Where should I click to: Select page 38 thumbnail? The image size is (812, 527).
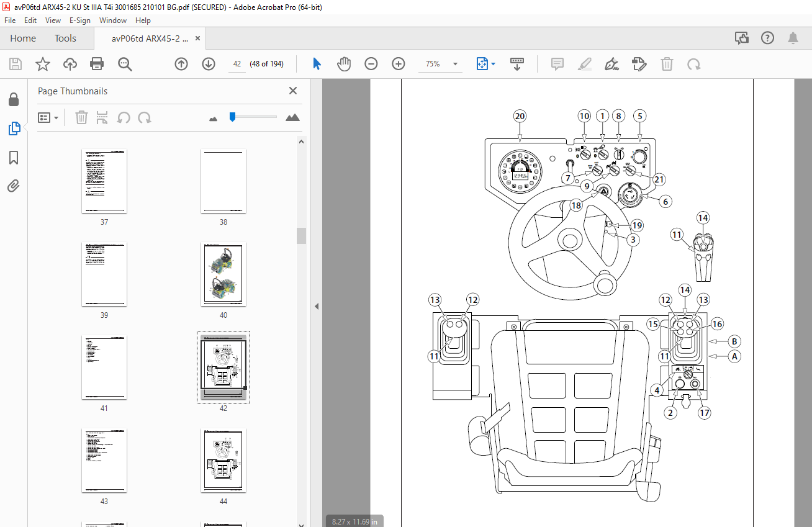[x=223, y=181]
